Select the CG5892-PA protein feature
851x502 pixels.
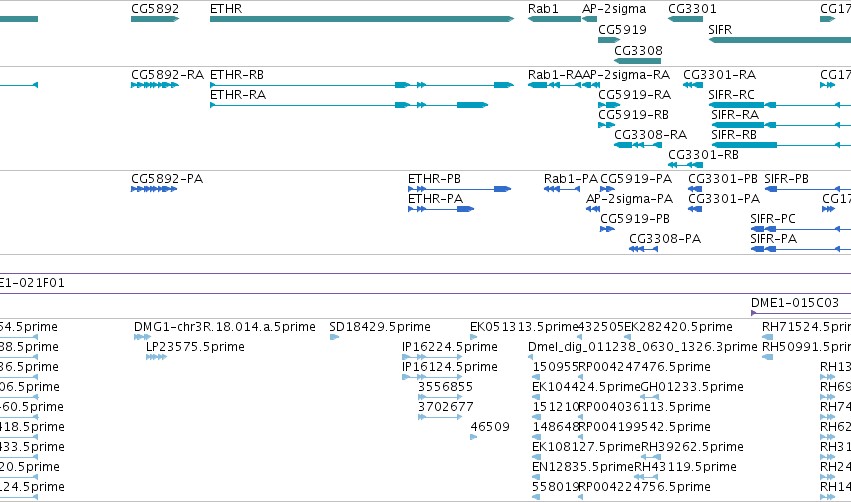[x=154, y=189]
